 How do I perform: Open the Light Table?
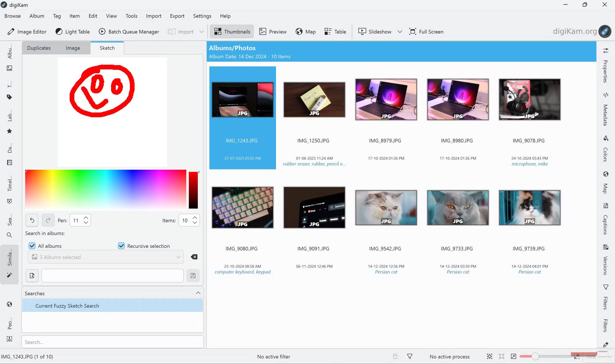[x=72, y=31]
